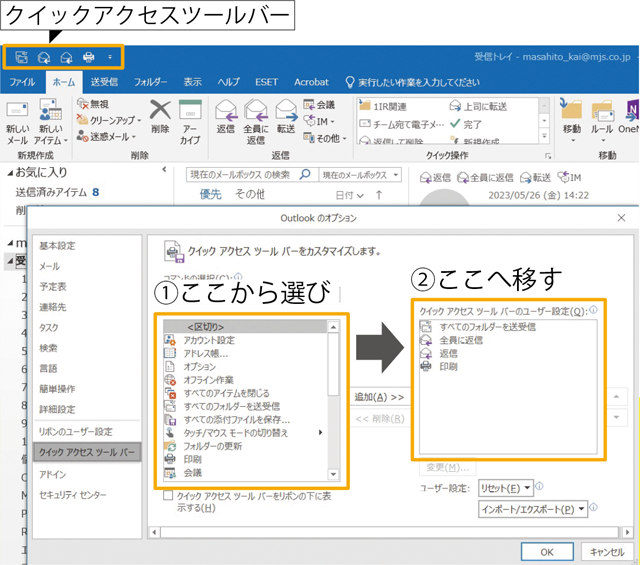Screen dimensions: 640x565
Task: Open 迷惑メール dropdown in ribbon
Action: pyautogui.click(x=107, y=137)
